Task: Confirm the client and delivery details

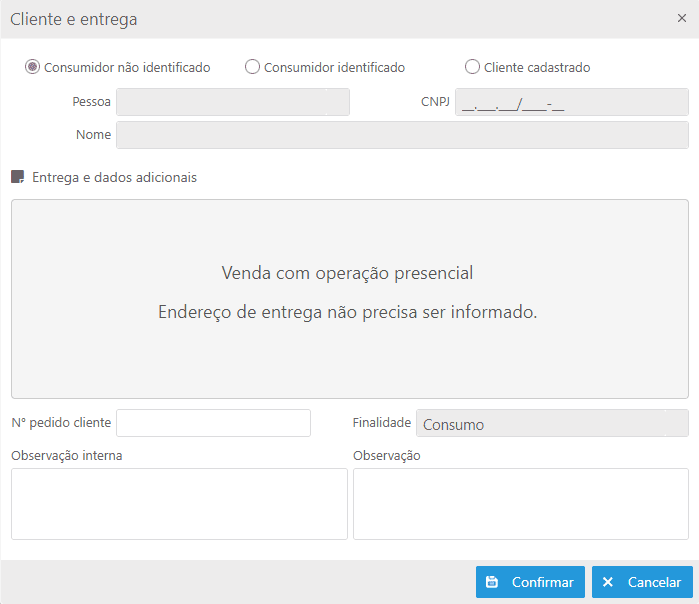Action: pos(530,582)
